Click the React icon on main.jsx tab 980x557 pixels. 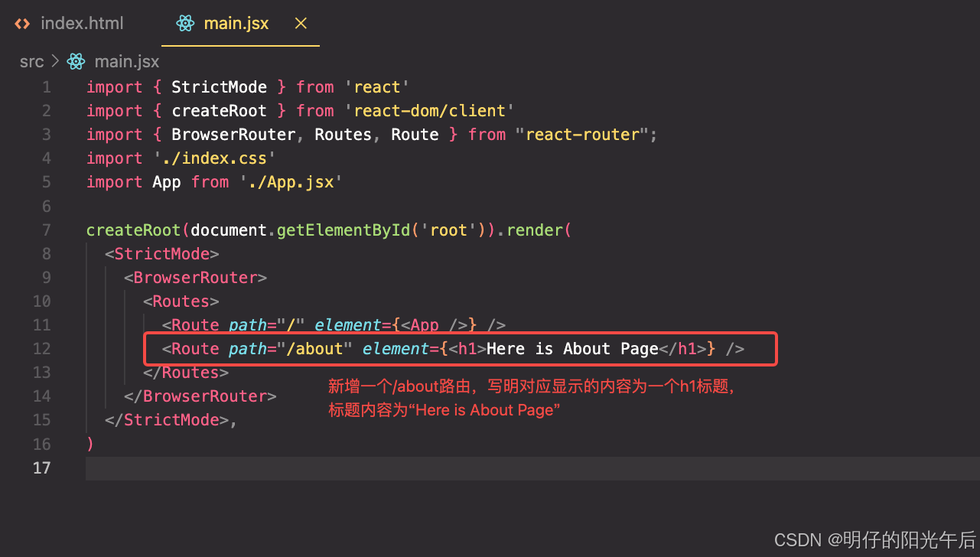(185, 24)
